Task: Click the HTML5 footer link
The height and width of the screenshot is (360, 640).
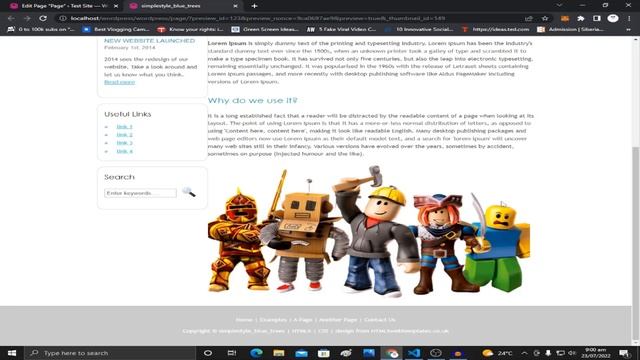Action: pos(301,331)
